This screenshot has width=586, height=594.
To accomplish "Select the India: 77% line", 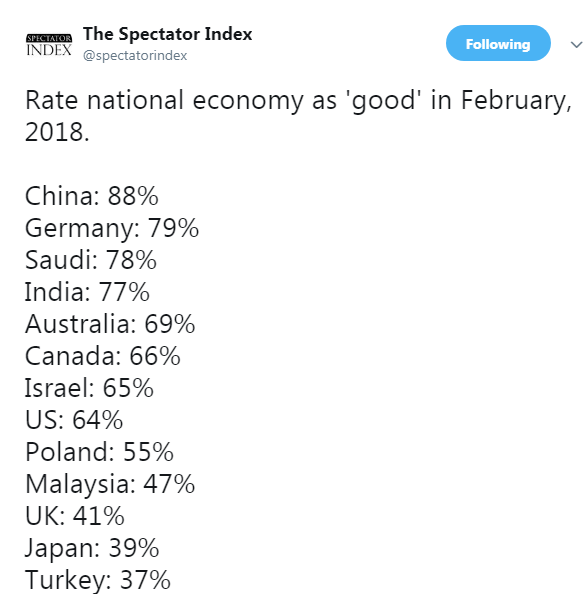I will tap(87, 292).
